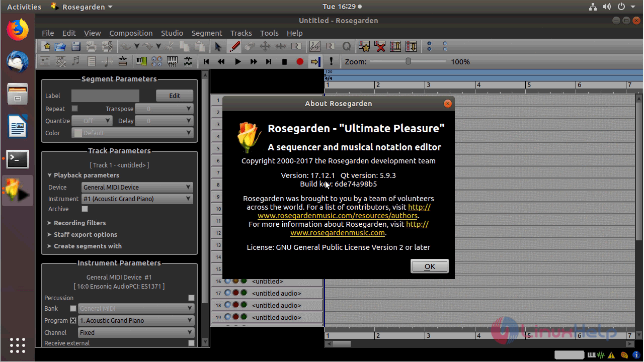Toggle the Bank checkbox
The height and width of the screenshot is (362, 644).
pyautogui.click(x=73, y=308)
